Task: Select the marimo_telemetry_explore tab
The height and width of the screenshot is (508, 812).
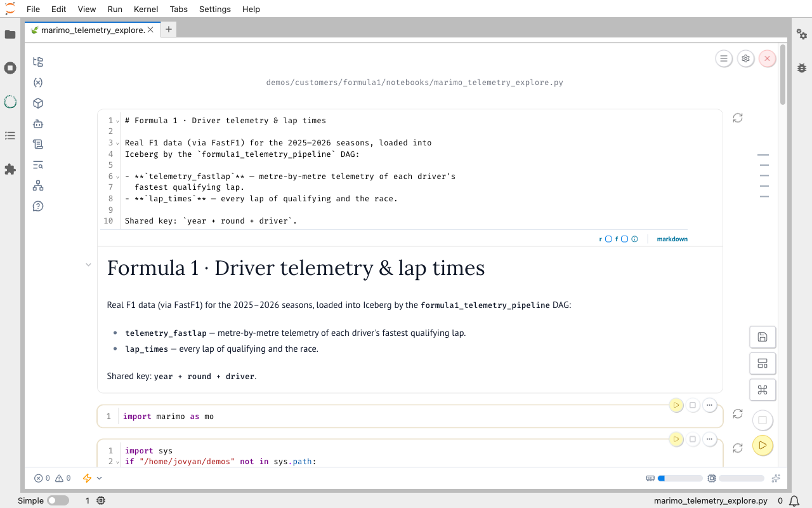Action: point(92,30)
